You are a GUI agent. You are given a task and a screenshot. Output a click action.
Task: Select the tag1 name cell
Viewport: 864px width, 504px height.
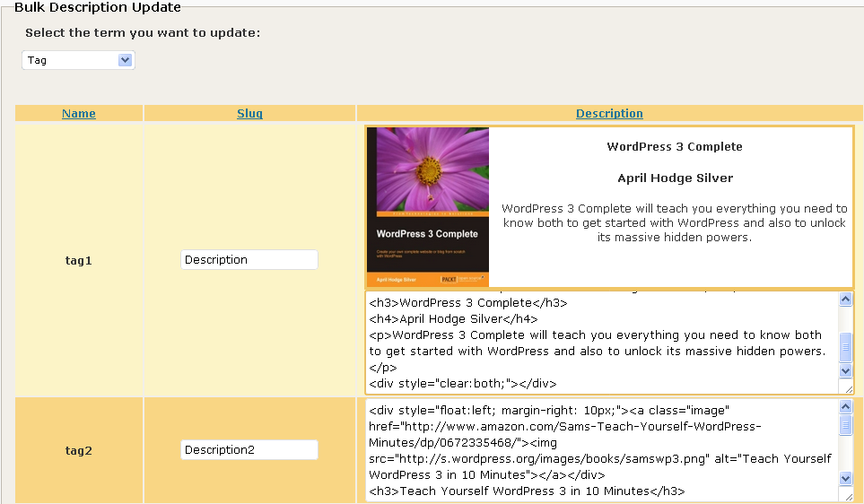tap(79, 261)
